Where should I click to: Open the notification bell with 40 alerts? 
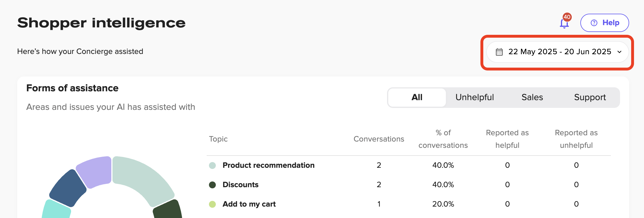pos(564,23)
